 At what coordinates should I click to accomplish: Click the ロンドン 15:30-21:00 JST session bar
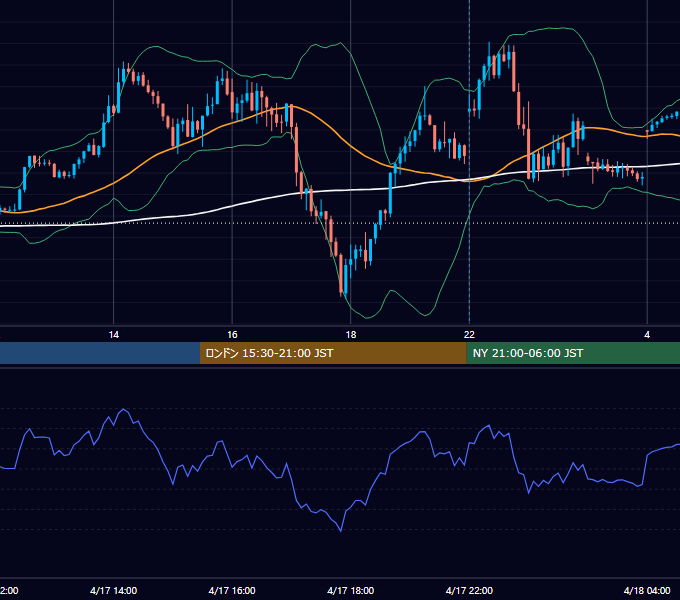[x=333, y=353]
